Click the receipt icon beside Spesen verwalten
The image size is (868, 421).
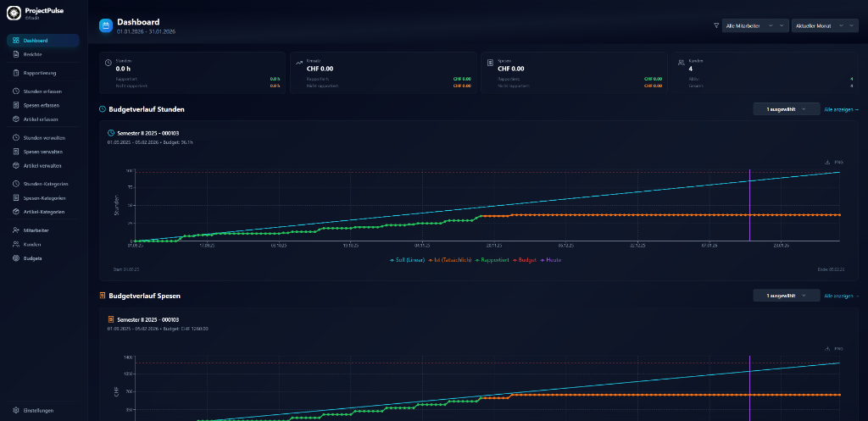coord(16,152)
